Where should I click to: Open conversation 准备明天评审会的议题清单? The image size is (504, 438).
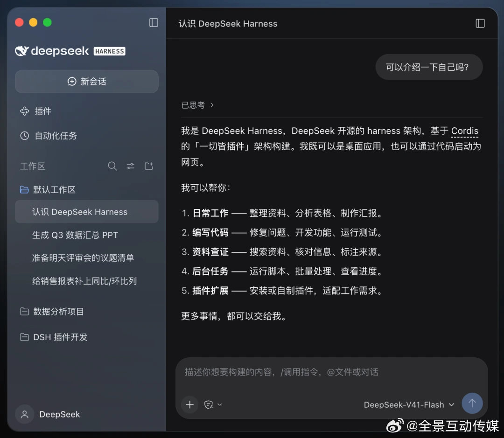pyautogui.click(x=83, y=258)
